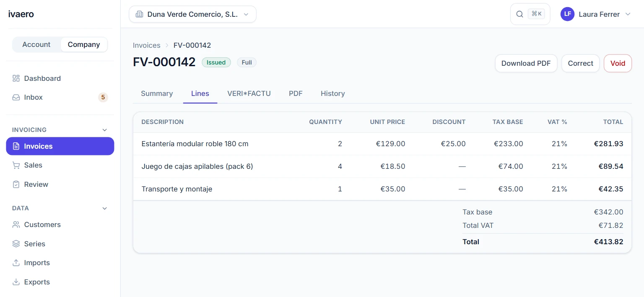Open Exports in the sidebar
Screen dimensions: 644x297
tap(60, 282)
